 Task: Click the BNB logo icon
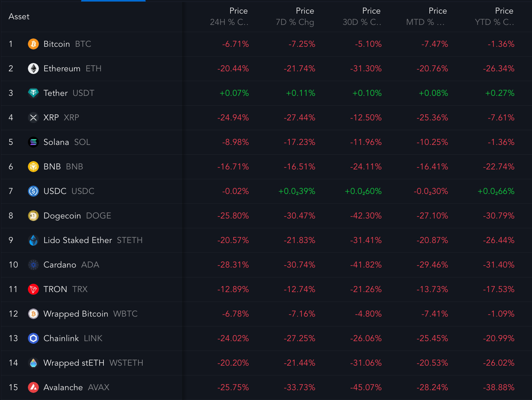[33, 167]
